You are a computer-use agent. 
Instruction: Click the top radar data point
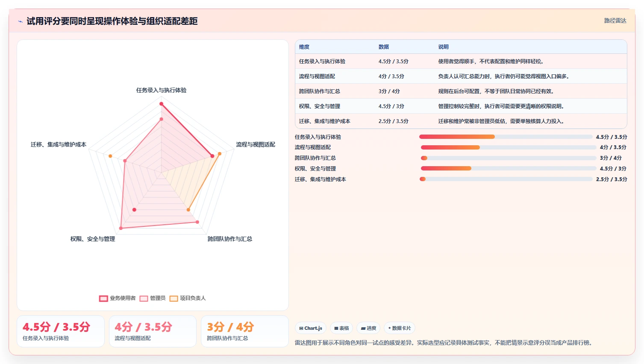pyautogui.click(x=161, y=104)
